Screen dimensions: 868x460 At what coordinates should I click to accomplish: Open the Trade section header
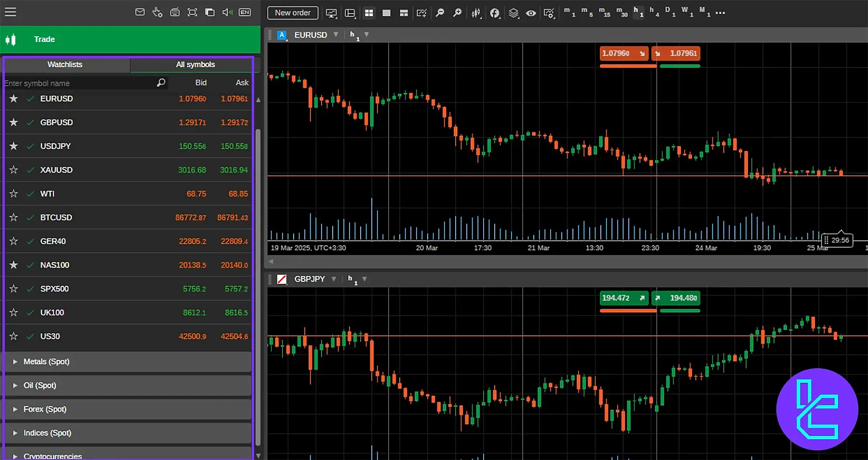click(130, 39)
